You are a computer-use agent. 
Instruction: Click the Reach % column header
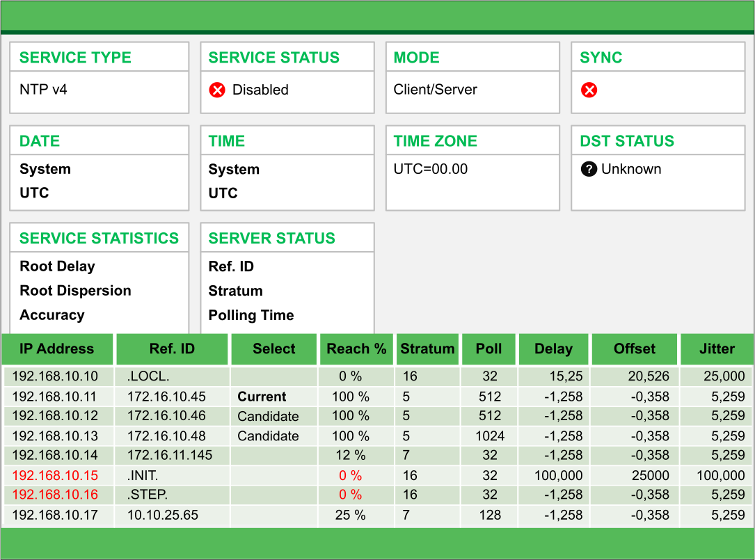357,349
